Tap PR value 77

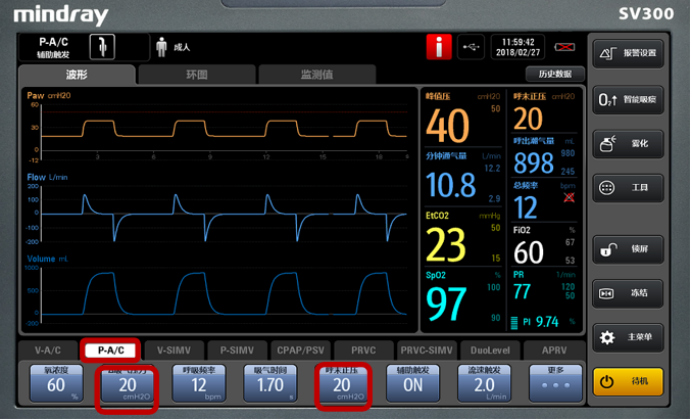point(522,291)
